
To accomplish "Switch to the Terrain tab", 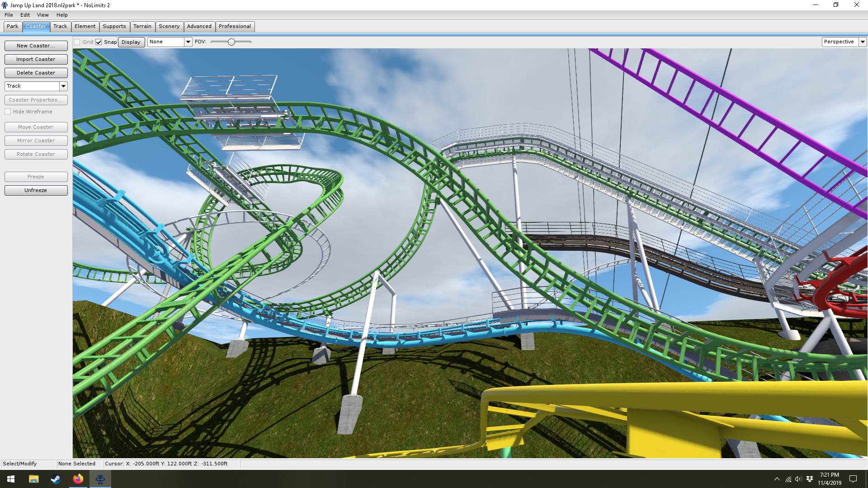I will (142, 26).
